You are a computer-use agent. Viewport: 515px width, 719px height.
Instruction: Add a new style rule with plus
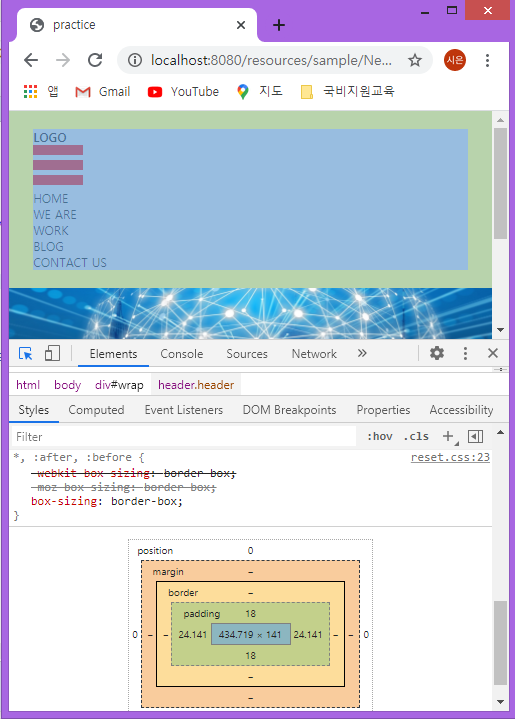pos(448,437)
